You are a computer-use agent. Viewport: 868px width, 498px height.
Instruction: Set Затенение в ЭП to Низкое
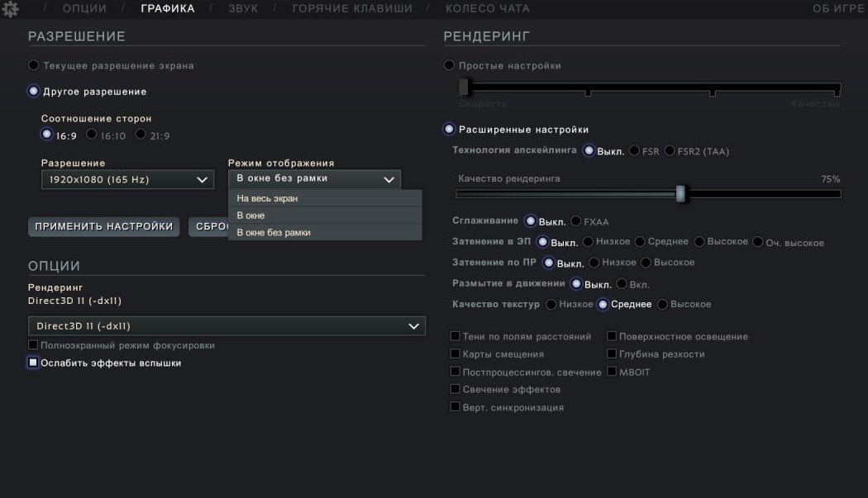pos(588,242)
